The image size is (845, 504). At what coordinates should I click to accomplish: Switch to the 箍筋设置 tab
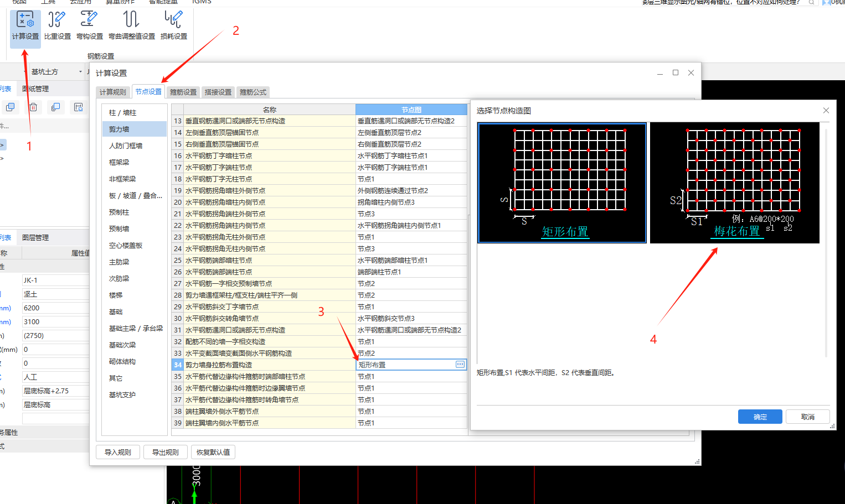[x=183, y=92]
